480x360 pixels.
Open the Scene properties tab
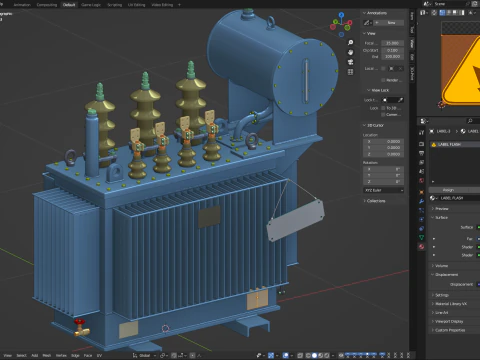[x=422, y=171]
